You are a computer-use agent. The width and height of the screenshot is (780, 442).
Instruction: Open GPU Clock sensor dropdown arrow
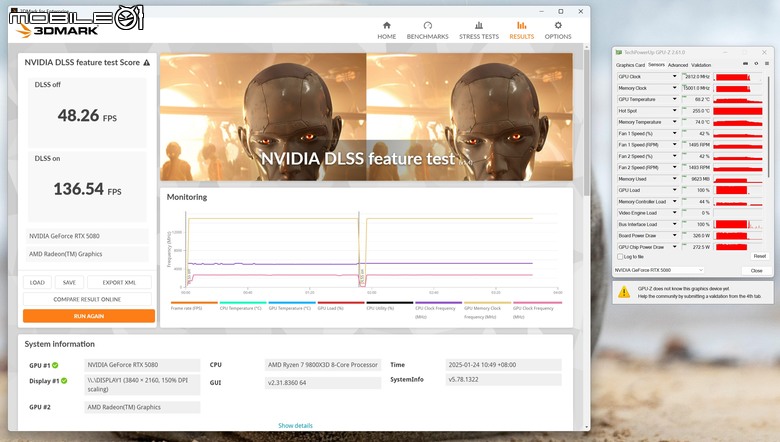pos(675,77)
